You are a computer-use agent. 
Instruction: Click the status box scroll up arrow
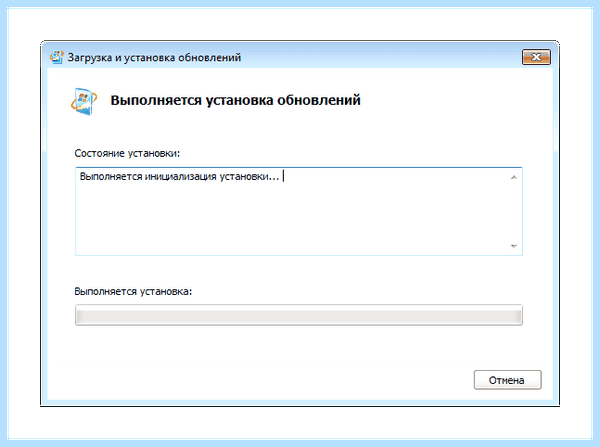(514, 177)
